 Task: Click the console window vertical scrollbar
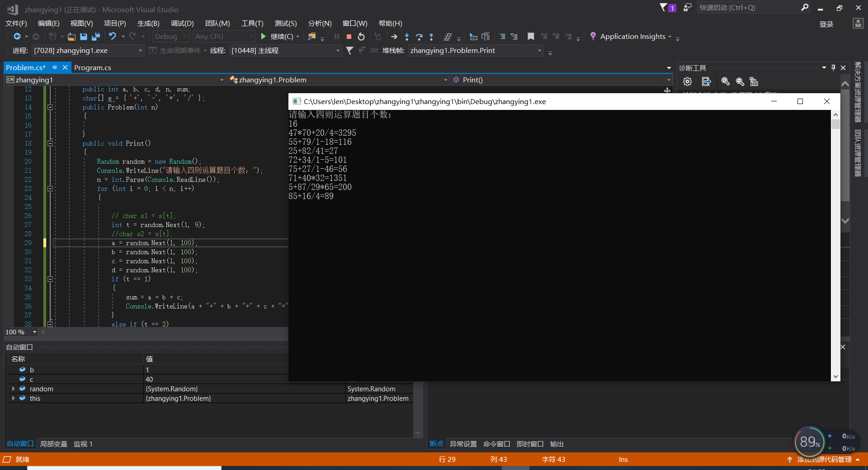pos(835,245)
